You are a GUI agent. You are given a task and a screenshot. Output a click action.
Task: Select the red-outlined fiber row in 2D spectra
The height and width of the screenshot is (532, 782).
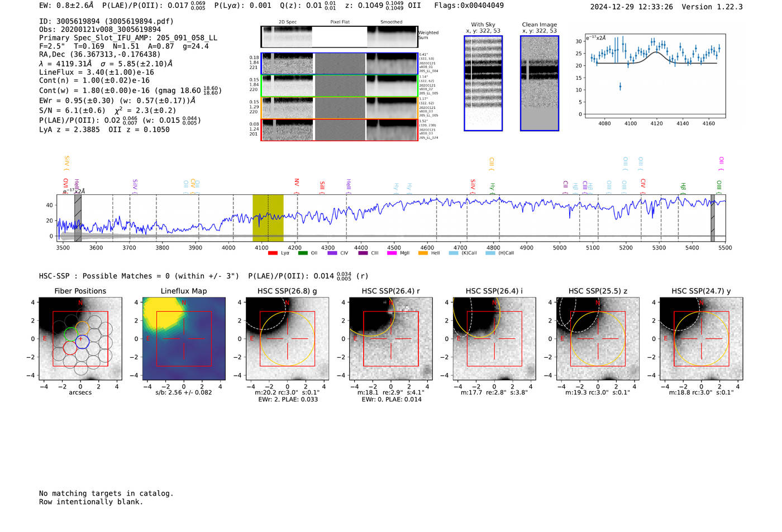coord(340,130)
